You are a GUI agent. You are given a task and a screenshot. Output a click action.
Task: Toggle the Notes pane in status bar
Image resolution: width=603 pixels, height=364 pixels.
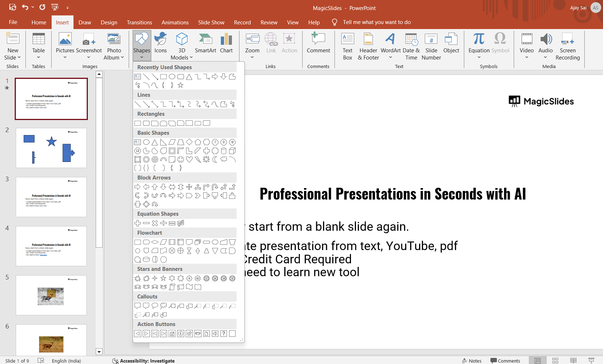(471, 361)
